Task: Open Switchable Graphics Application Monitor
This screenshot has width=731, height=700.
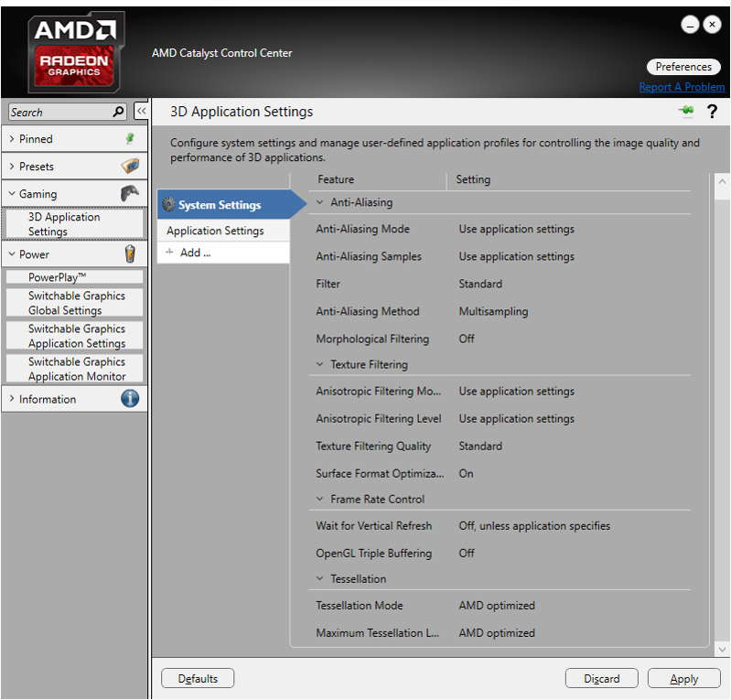Action: tap(75, 369)
